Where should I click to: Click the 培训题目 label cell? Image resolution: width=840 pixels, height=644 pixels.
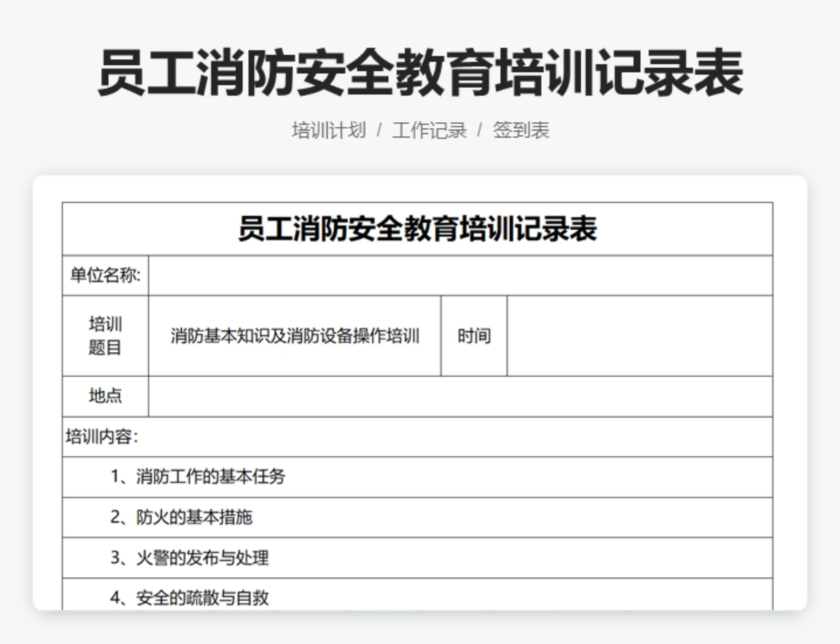pyautogui.click(x=105, y=336)
